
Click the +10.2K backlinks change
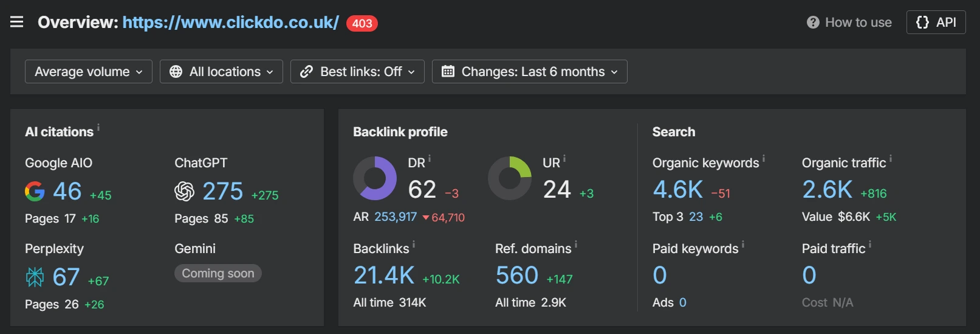(x=441, y=280)
